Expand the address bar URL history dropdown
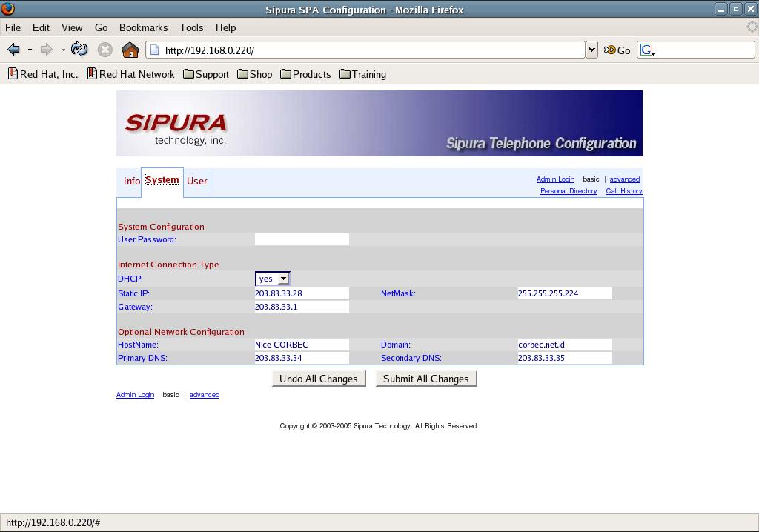The height and width of the screenshot is (532, 759). (x=591, y=50)
